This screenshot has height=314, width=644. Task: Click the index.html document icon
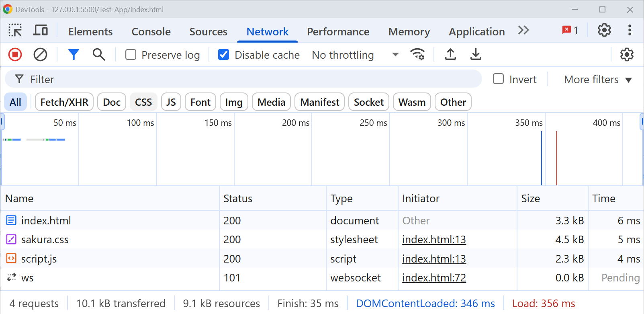[x=11, y=220]
